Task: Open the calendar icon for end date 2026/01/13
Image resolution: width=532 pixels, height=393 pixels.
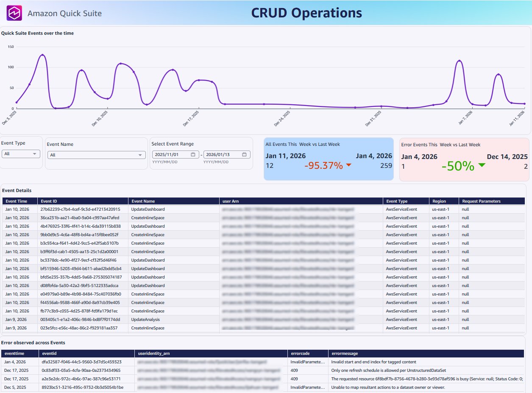Action: pyautogui.click(x=244, y=155)
